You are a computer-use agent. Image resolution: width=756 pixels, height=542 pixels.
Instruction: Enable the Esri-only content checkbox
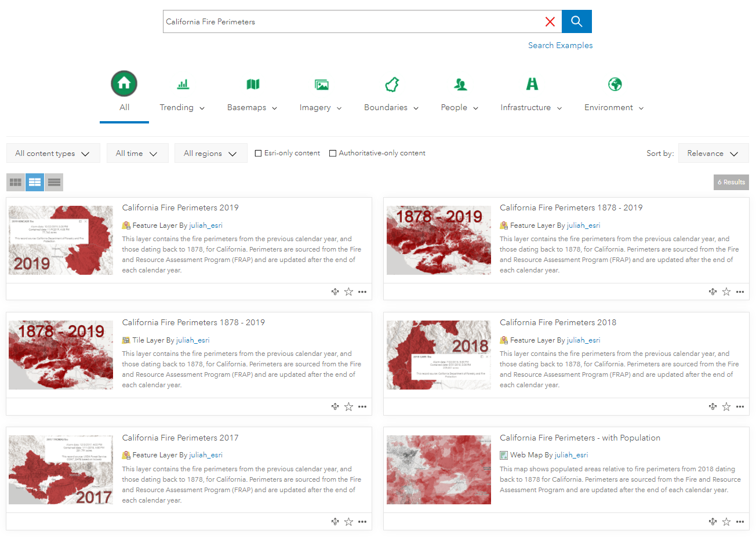coord(259,153)
